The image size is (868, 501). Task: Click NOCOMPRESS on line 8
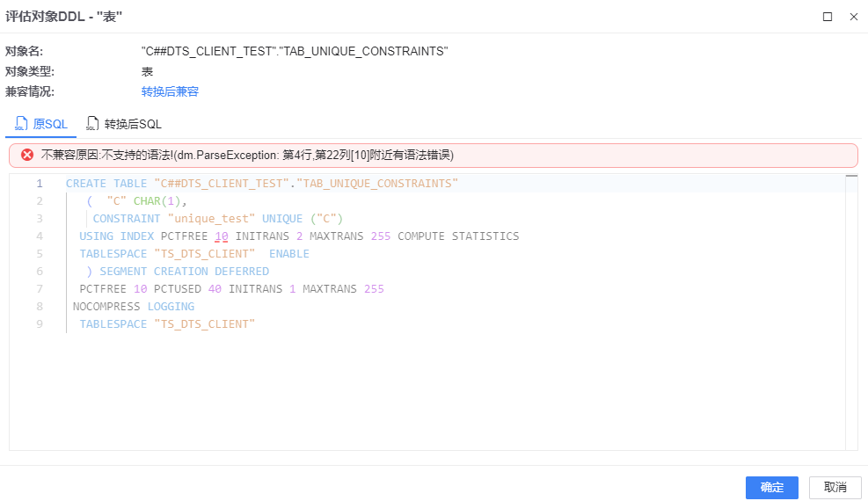(x=106, y=307)
